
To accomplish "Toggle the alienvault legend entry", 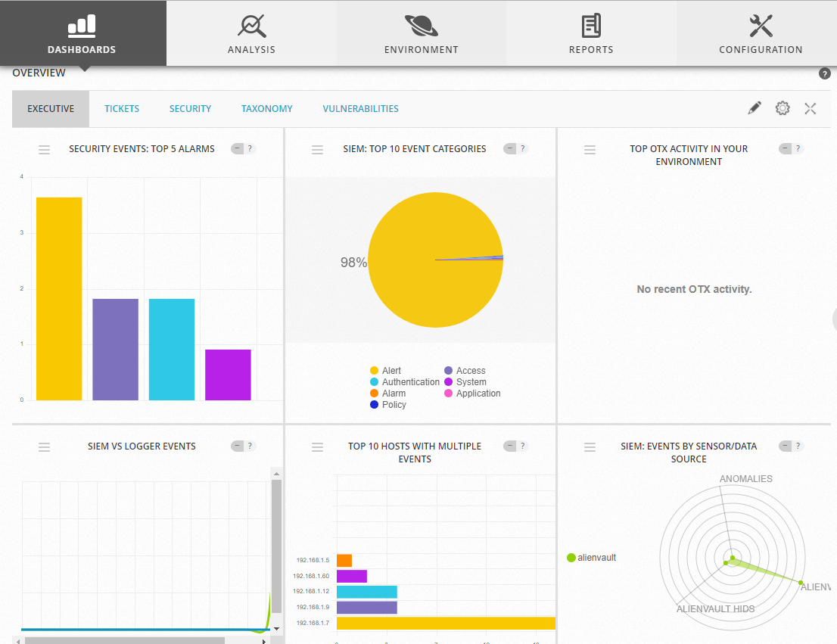I will point(592,558).
